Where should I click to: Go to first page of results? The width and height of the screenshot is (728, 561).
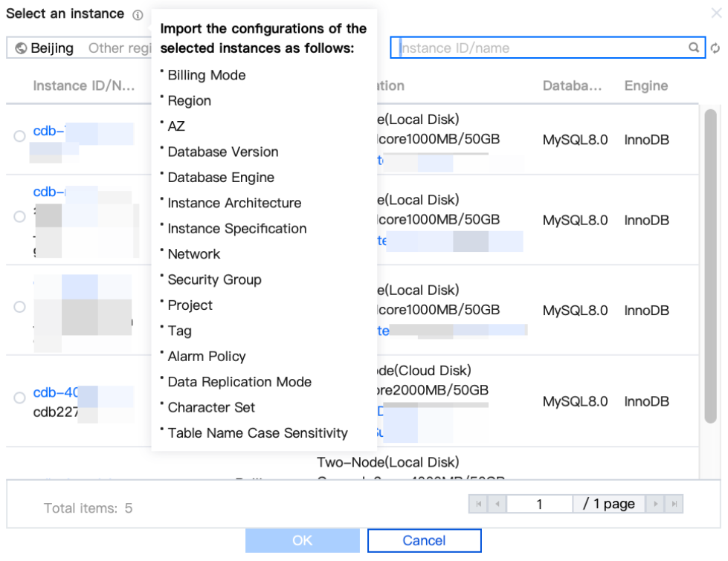click(x=478, y=504)
